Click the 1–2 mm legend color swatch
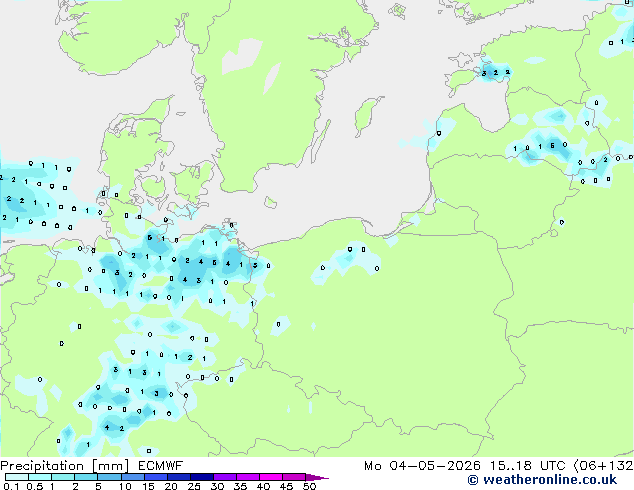Viewport: 634px width, 490px height. pos(63,477)
